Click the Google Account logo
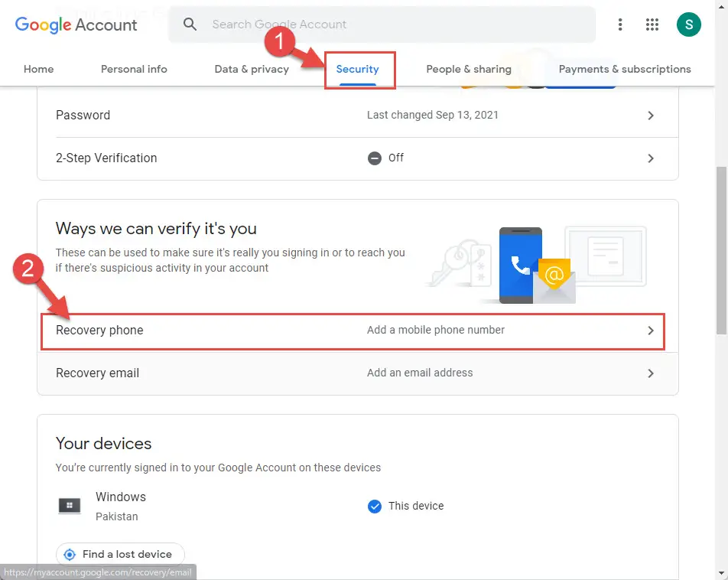Image resolution: width=728 pixels, height=580 pixels. pos(76,24)
